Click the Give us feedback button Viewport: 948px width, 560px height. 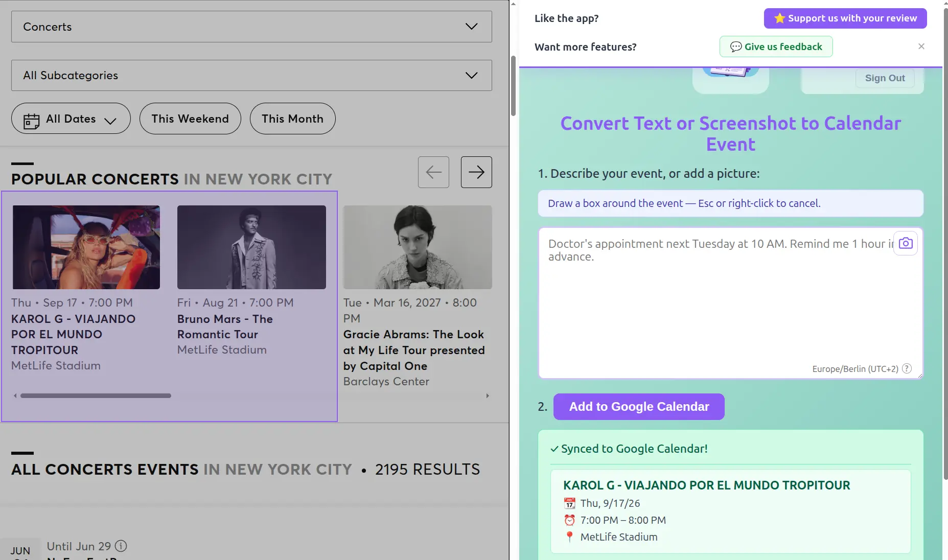pos(776,46)
